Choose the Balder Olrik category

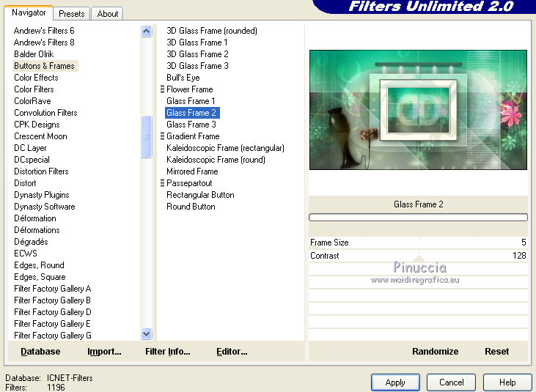click(x=34, y=54)
